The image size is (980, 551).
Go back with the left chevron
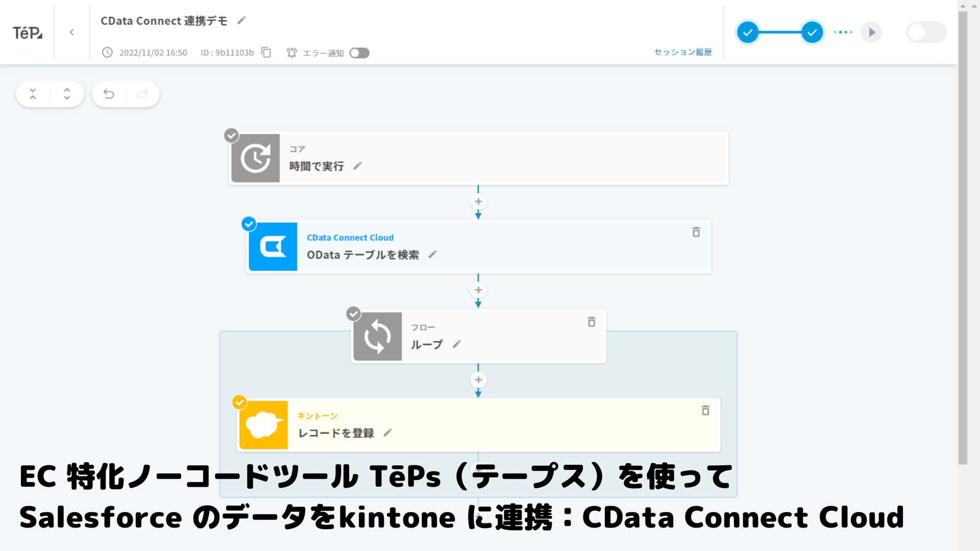coord(72,32)
